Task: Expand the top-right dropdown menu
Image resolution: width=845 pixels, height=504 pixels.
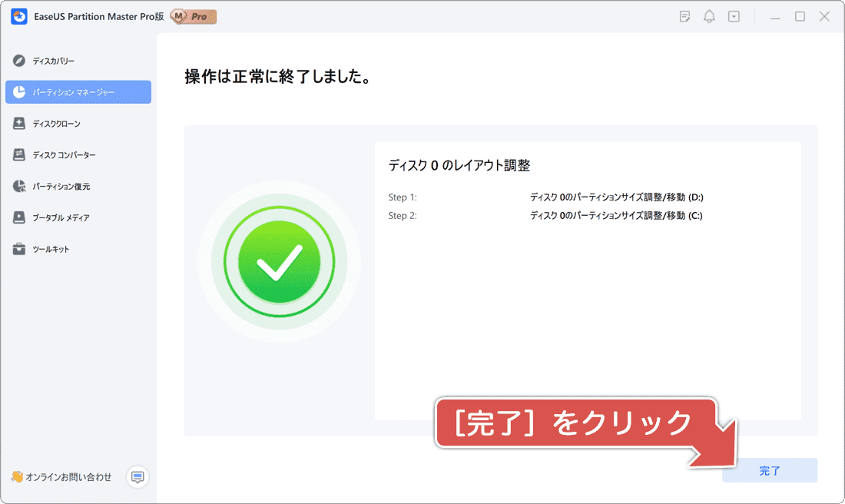Action: (734, 15)
